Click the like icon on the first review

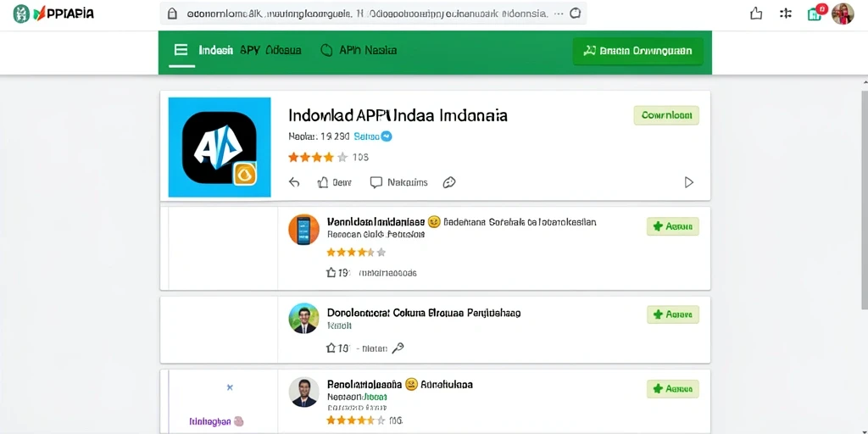tap(331, 272)
